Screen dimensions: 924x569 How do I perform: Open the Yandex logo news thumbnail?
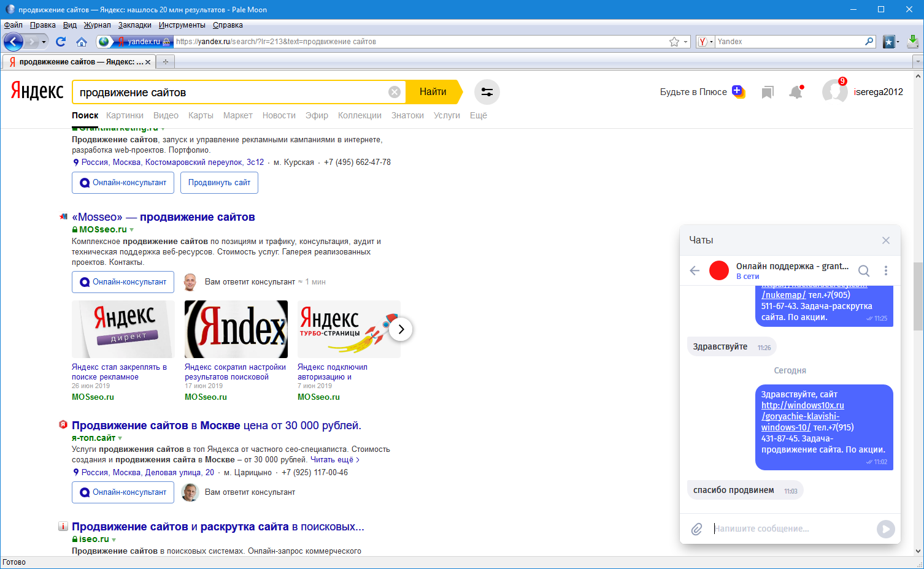pos(236,329)
